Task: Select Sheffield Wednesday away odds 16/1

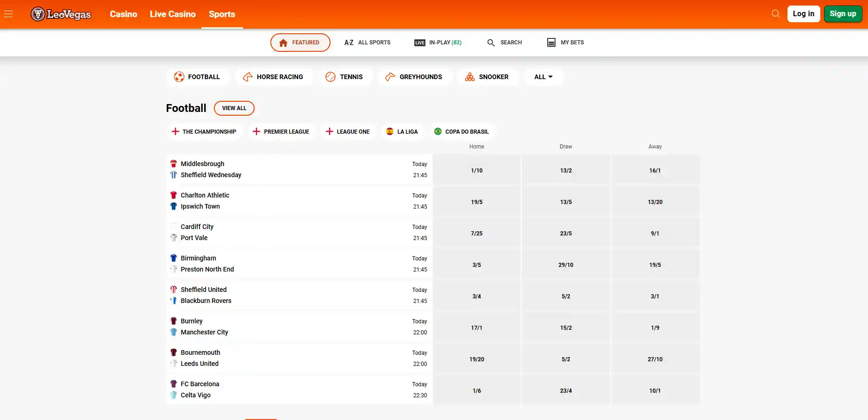Action: [x=655, y=171]
